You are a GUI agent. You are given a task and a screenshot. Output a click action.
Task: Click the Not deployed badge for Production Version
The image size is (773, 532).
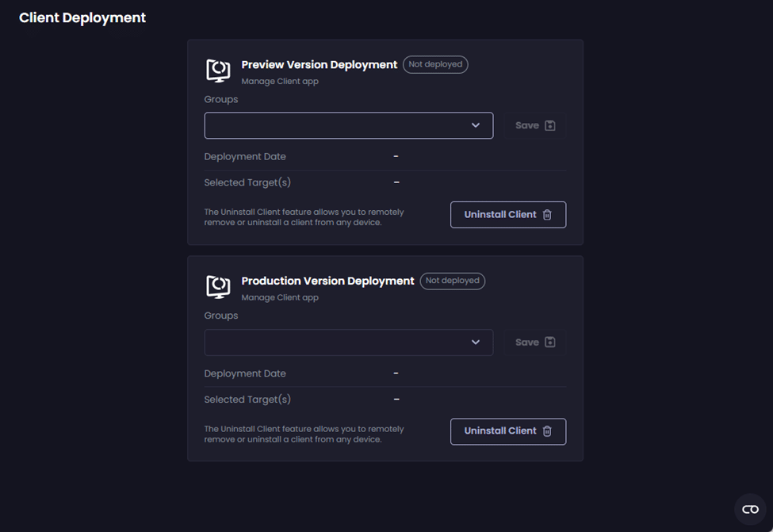pyautogui.click(x=452, y=281)
